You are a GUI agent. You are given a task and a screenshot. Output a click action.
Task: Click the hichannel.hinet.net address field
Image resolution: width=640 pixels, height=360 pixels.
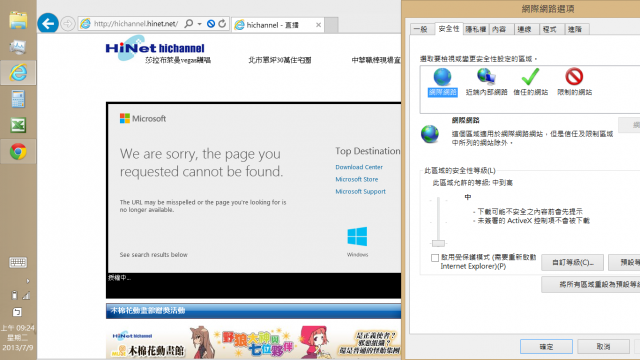click(135, 24)
